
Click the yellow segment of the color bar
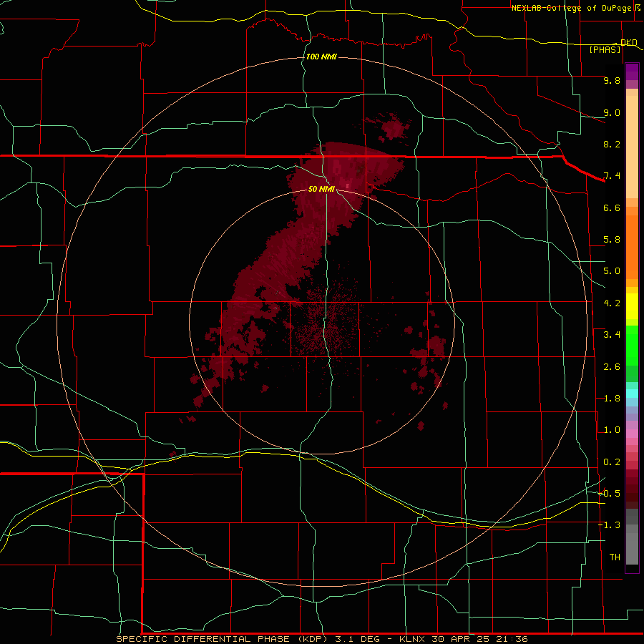click(632, 306)
